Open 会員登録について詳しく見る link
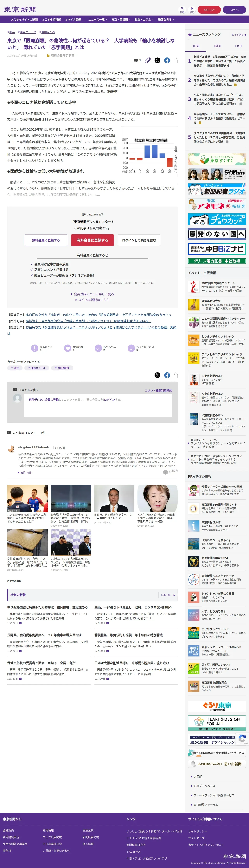Screen dimensions: 249x868 (x=93, y=294)
